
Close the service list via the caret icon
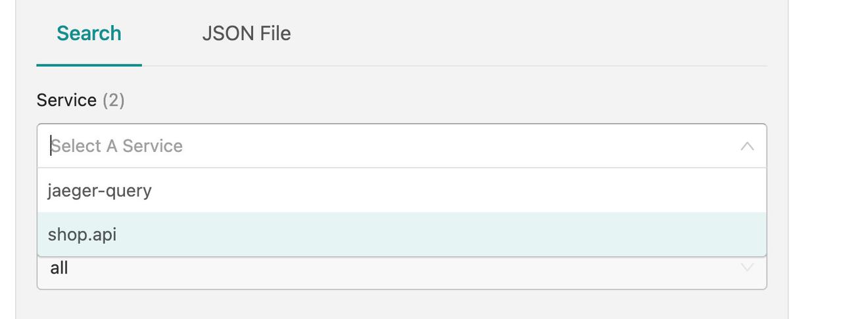pos(747,146)
